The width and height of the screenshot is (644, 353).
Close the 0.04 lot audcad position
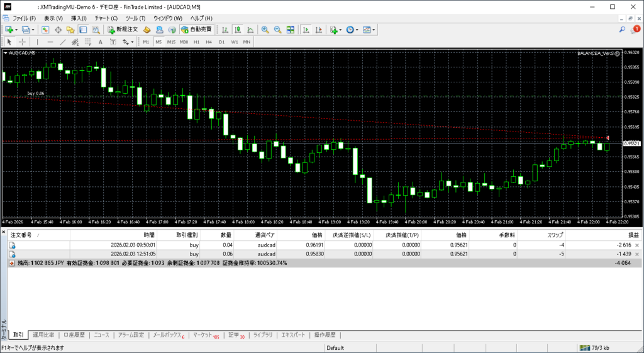[x=637, y=244]
